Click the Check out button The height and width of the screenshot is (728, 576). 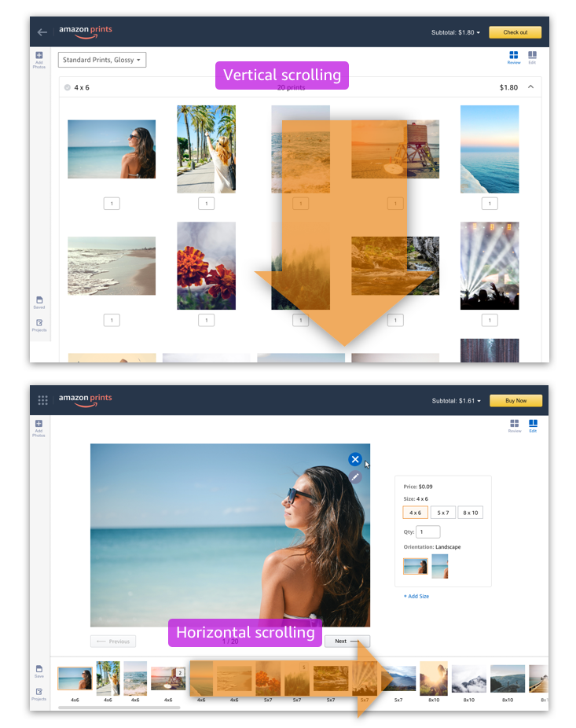click(515, 32)
